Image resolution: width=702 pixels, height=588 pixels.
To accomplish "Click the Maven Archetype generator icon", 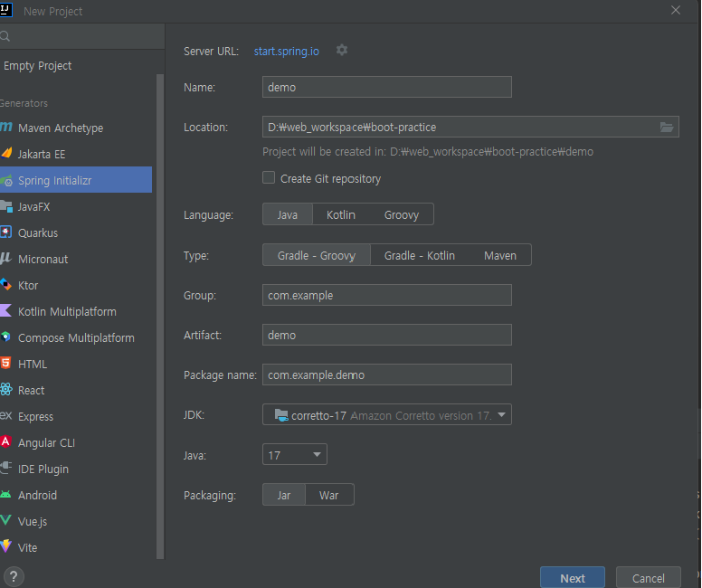I will (x=6, y=128).
